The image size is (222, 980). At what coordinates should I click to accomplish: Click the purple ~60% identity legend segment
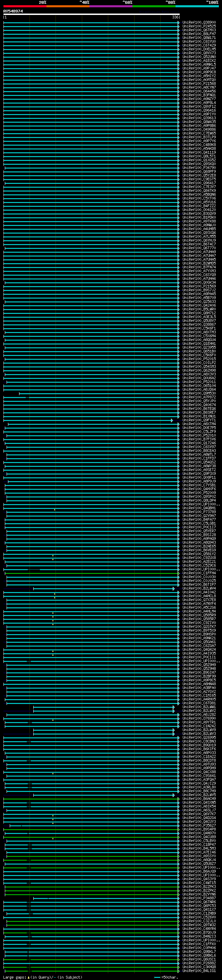coord(111,6)
